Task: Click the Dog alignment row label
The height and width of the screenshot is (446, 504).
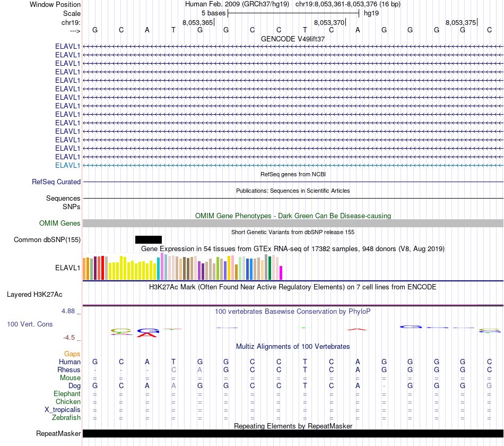Action: [74, 386]
